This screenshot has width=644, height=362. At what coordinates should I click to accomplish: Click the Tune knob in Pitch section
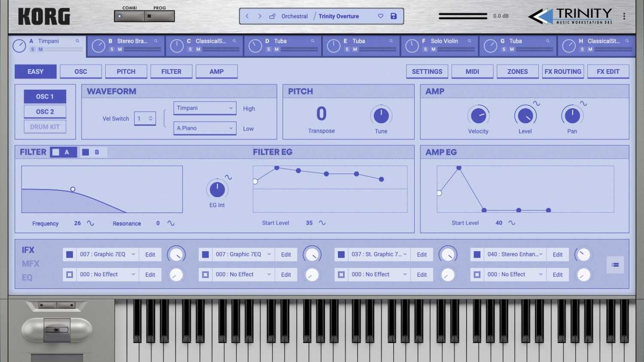[x=381, y=116]
